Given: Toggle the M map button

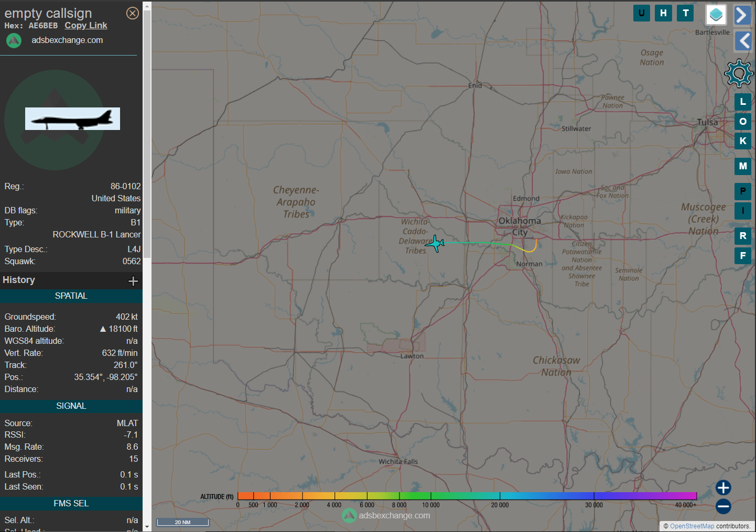Looking at the screenshot, I should (743, 166).
